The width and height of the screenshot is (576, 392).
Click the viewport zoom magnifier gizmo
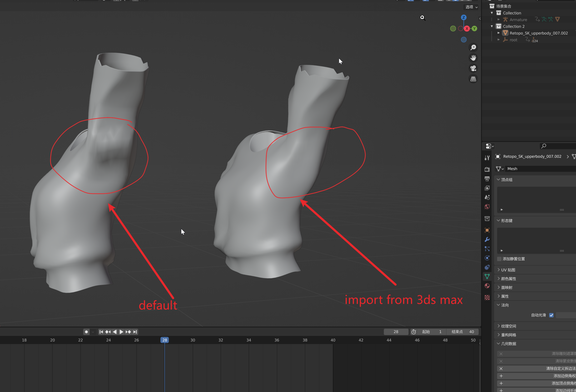473,47
